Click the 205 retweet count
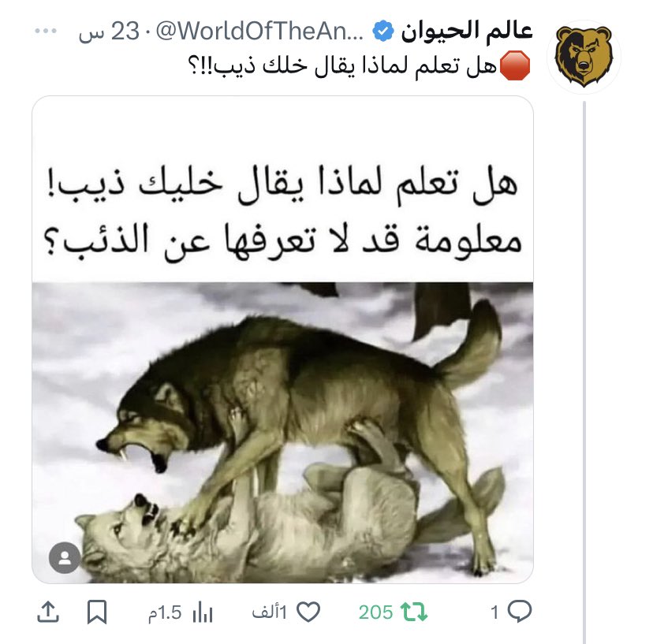The width and height of the screenshot is (653, 644). pos(375,612)
